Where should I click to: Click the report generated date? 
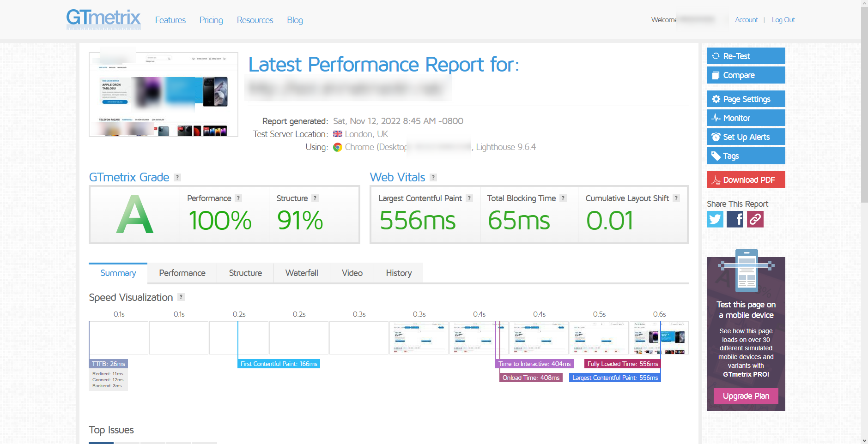coord(398,121)
